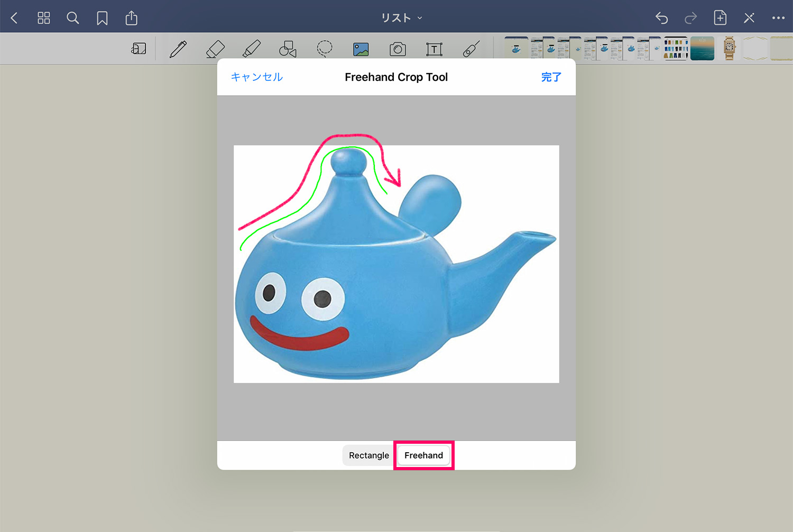Cancel the crop with キャンセル
This screenshot has width=793, height=532.
point(257,77)
